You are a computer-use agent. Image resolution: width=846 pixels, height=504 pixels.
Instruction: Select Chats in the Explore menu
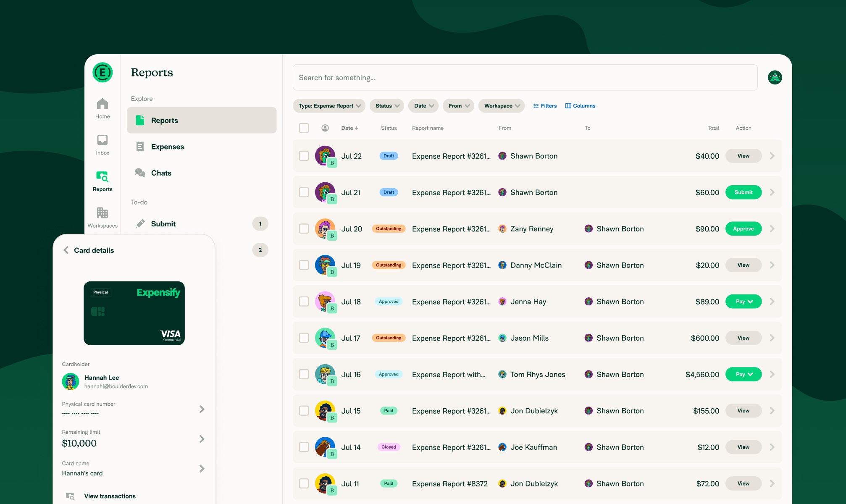pyautogui.click(x=202, y=173)
